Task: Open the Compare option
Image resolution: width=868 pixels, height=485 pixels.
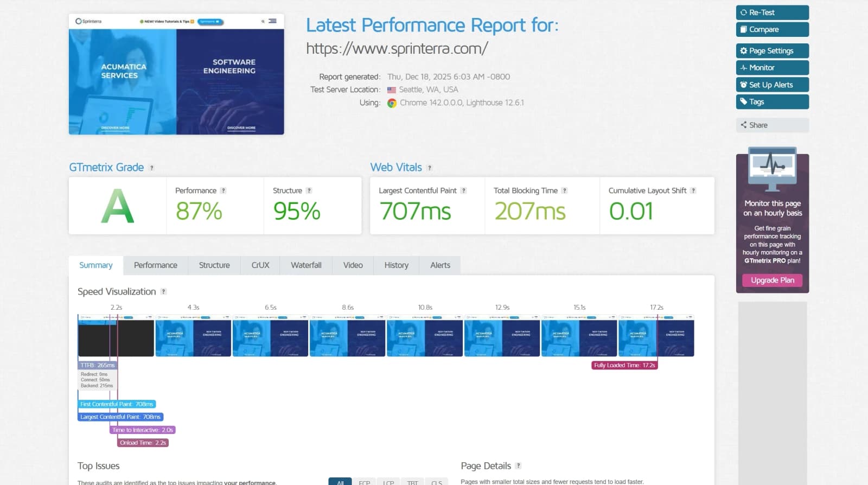Action: click(x=772, y=29)
